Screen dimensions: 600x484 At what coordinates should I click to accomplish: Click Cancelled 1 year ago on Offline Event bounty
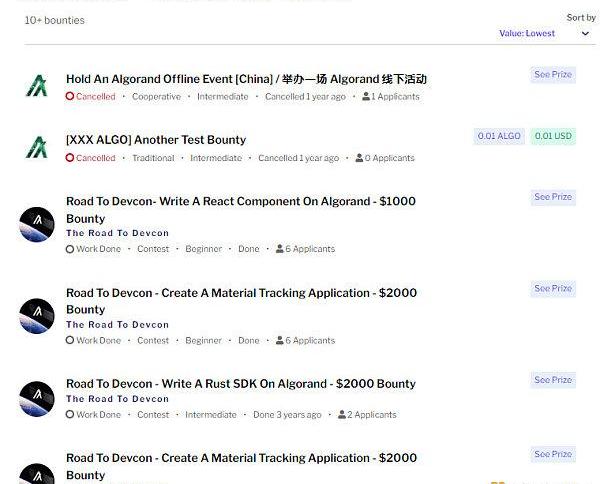305,97
